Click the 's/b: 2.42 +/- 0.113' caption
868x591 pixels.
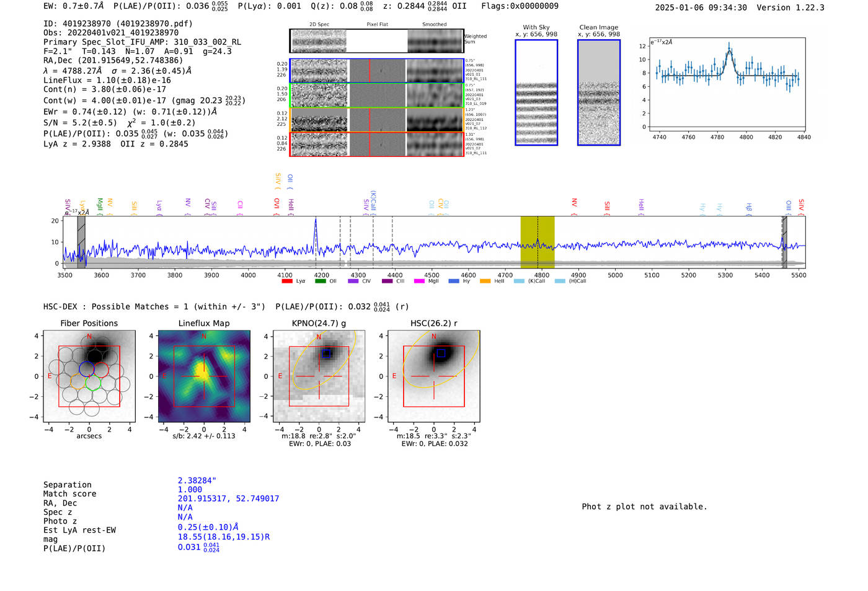[x=204, y=436]
